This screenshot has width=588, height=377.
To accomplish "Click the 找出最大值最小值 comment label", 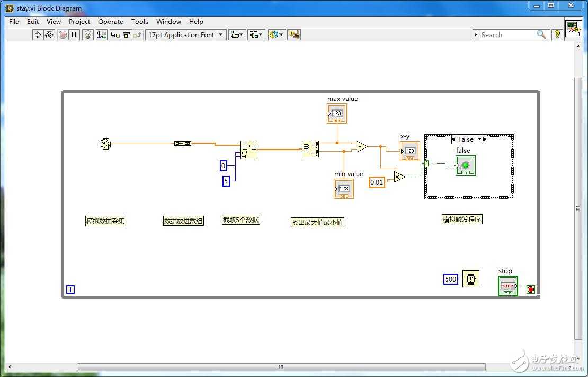I will (x=318, y=222).
